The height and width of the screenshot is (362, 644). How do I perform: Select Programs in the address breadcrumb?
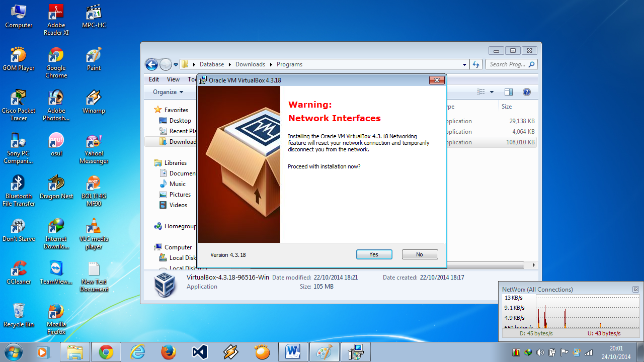click(289, 64)
